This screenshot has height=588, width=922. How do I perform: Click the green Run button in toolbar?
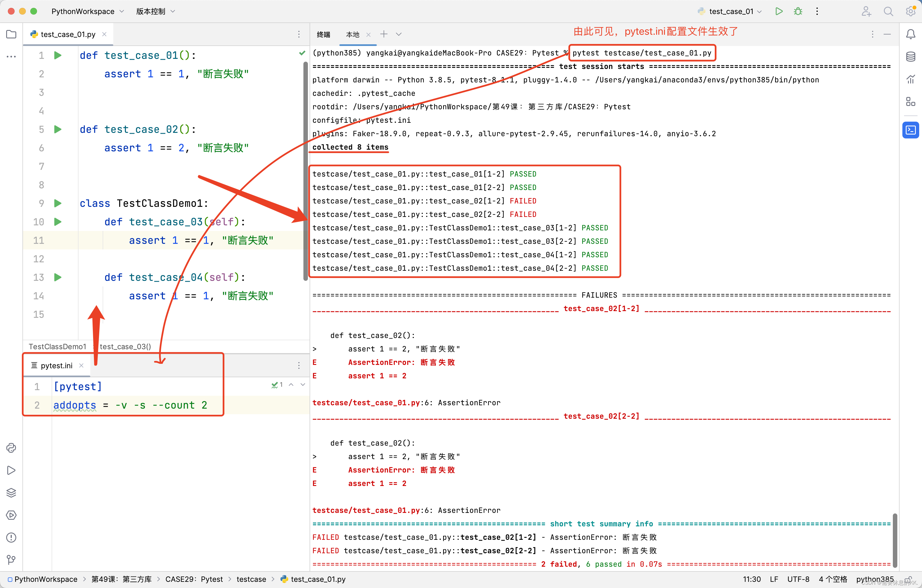click(x=779, y=11)
